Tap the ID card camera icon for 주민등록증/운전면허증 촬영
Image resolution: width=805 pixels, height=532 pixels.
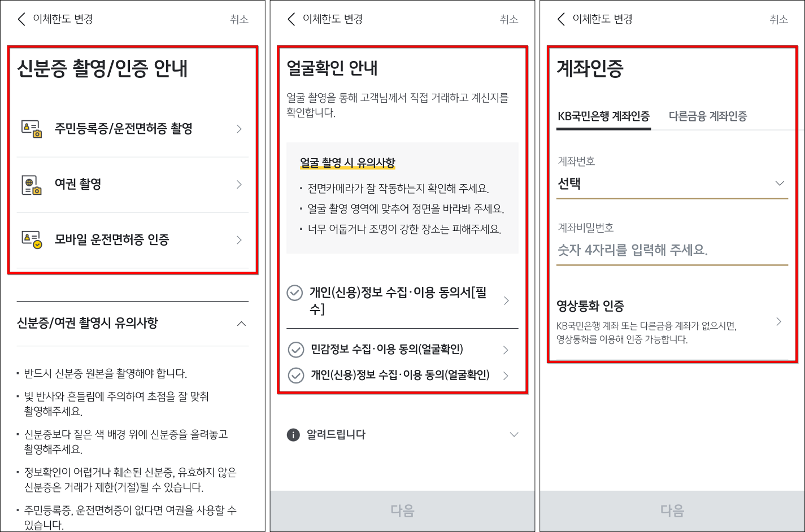pyautogui.click(x=31, y=129)
